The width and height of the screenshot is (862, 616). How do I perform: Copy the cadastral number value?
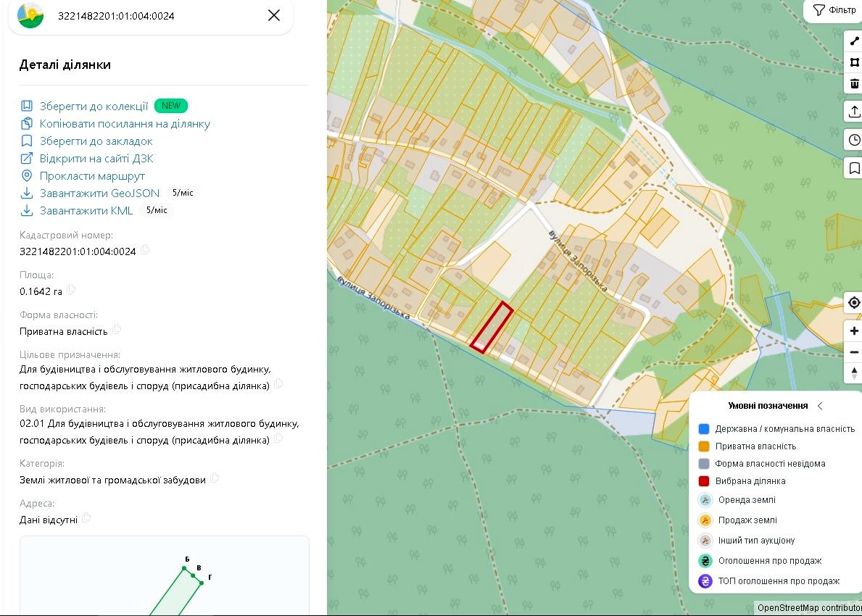145,249
